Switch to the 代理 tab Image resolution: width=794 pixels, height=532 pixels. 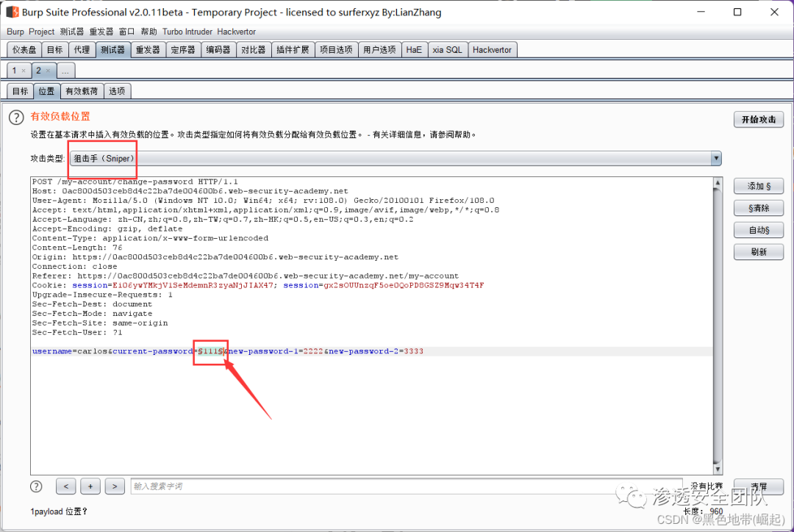tap(82, 50)
